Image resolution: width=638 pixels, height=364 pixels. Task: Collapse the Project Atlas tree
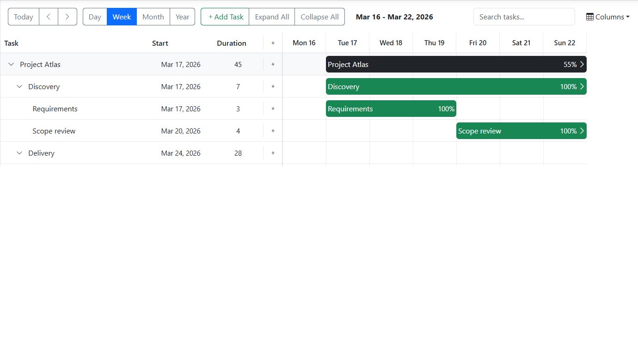(11, 64)
